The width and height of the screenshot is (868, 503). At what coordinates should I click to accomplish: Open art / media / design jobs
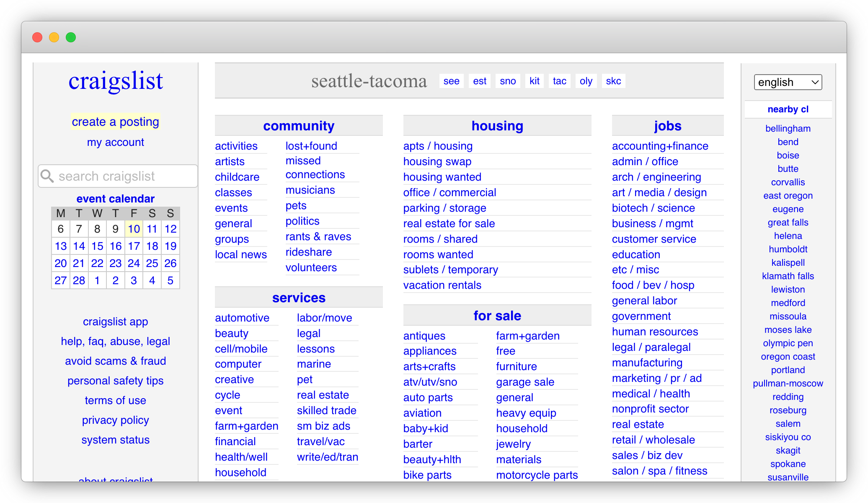point(659,192)
